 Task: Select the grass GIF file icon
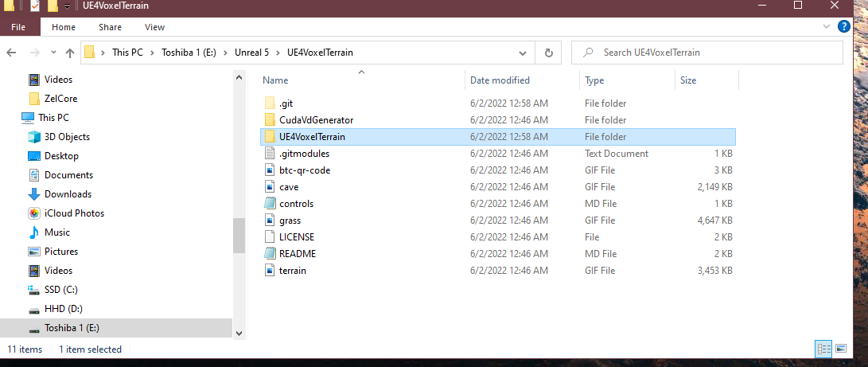[270, 221]
